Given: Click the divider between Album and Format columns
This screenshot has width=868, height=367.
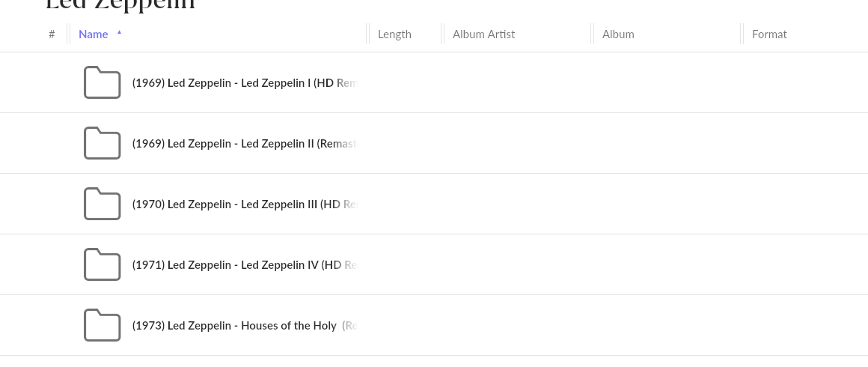Looking at the screenshot, I should point(742,34).
